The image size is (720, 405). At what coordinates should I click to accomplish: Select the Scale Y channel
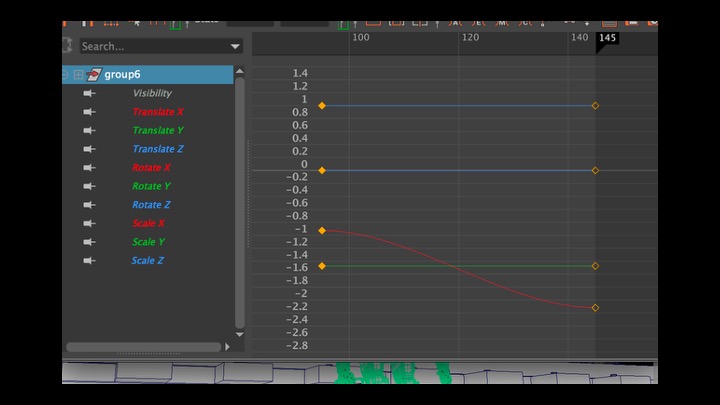pos(148,242)
